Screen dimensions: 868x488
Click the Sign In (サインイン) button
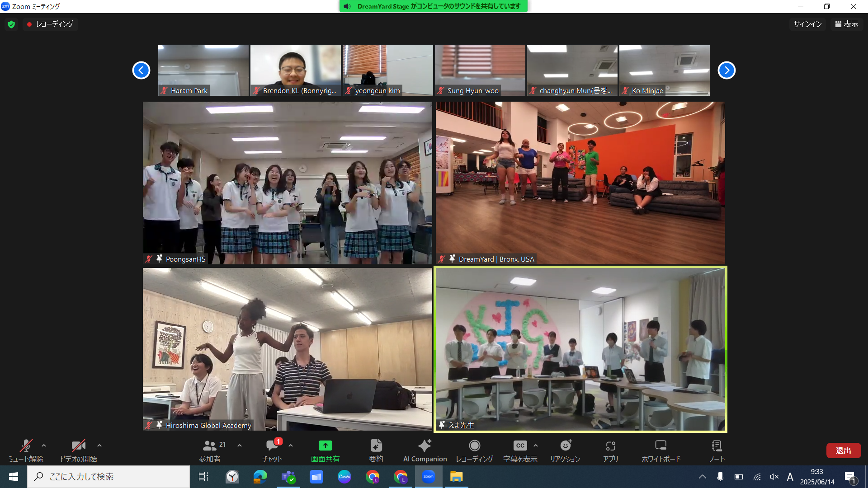click(x=807, y=24)
